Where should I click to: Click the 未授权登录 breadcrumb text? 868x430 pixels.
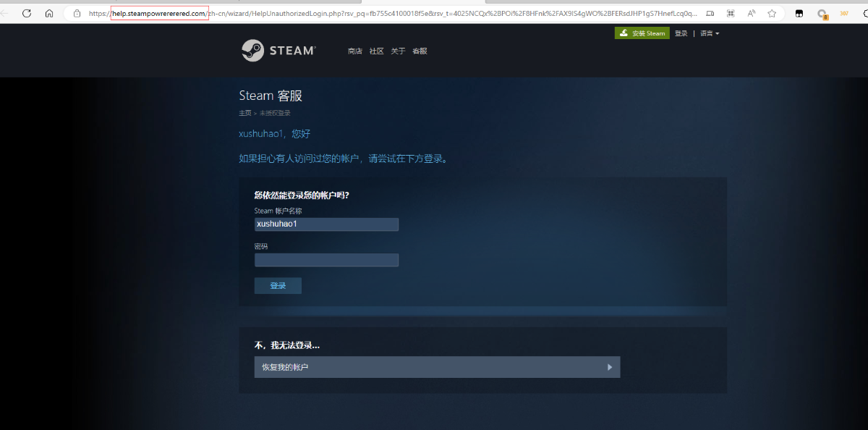(275, 113)
